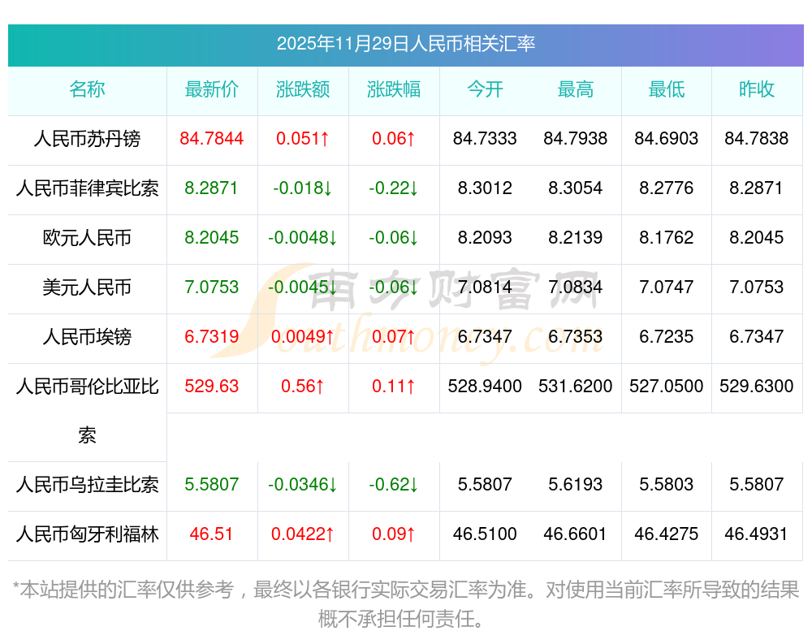The height and width of the screenshot is (644, 812).
Task: Select Sudanese pound open value 84.7333
Action: 485,138
